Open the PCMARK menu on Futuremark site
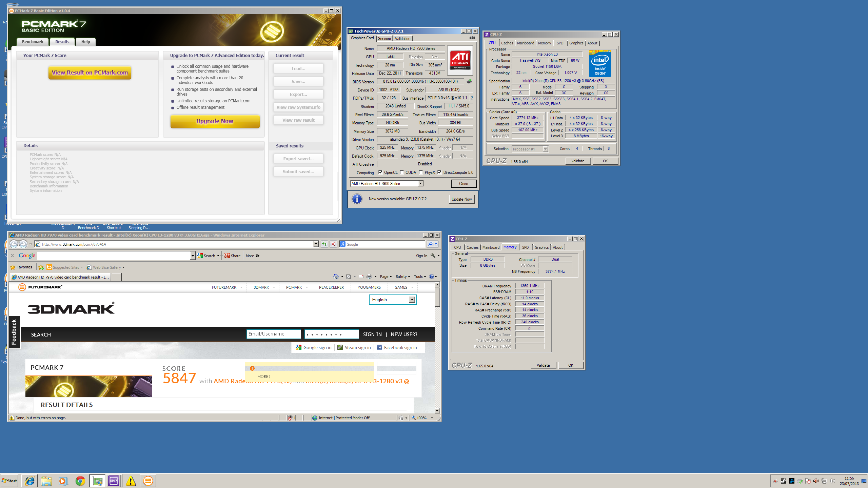The image size is (868, 488). click(x=297, y=287)
